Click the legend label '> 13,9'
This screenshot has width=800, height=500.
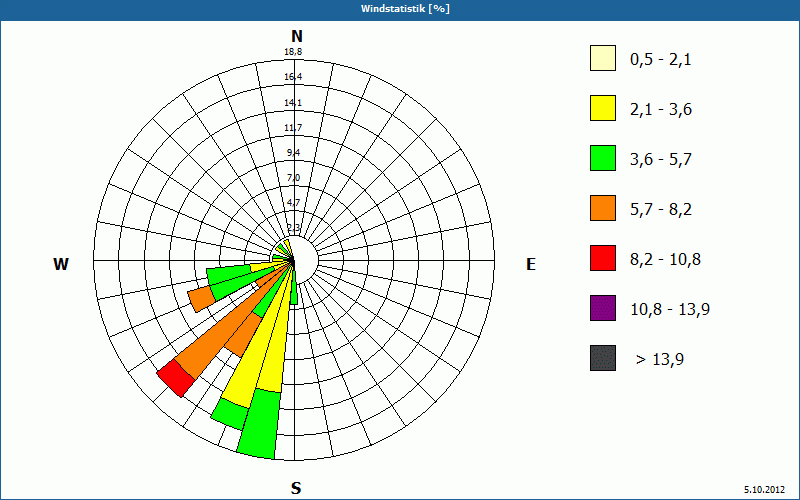660,360
